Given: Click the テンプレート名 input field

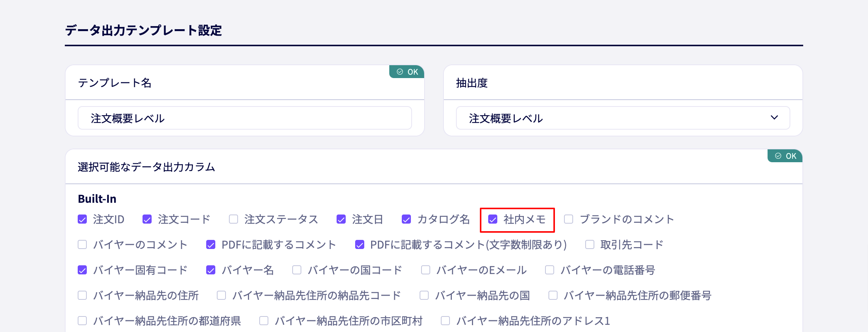Looking at the screenshot, I should point(245,118).
